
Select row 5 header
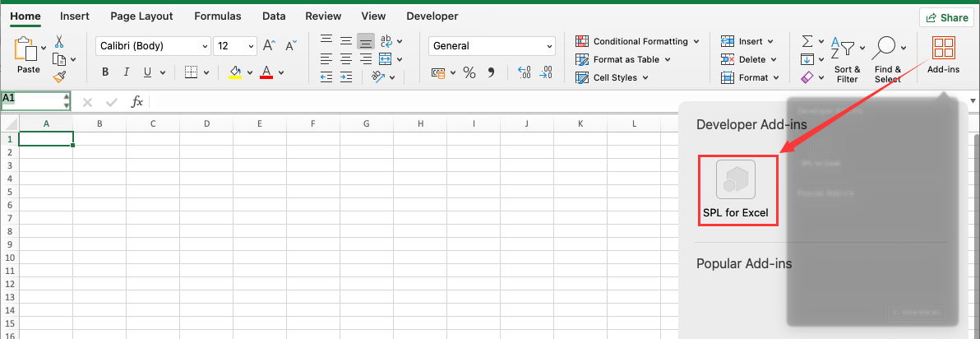pyautogui.click(x=9, y=192)
